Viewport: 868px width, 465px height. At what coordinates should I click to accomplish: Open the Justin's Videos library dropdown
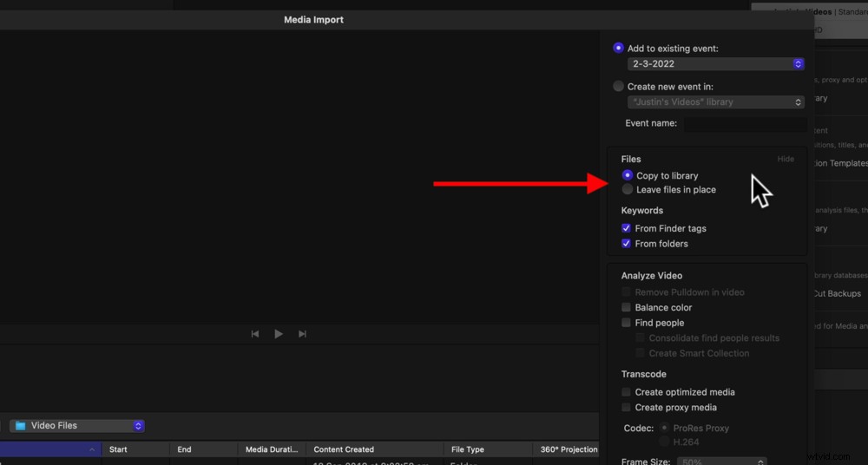tap(716, 102)
